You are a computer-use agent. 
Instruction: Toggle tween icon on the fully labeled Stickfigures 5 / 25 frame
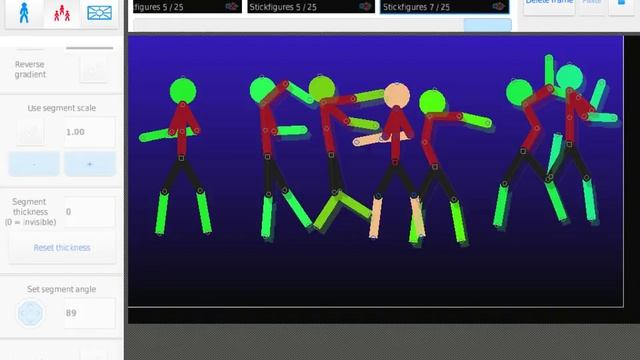(x=365, y=6)
